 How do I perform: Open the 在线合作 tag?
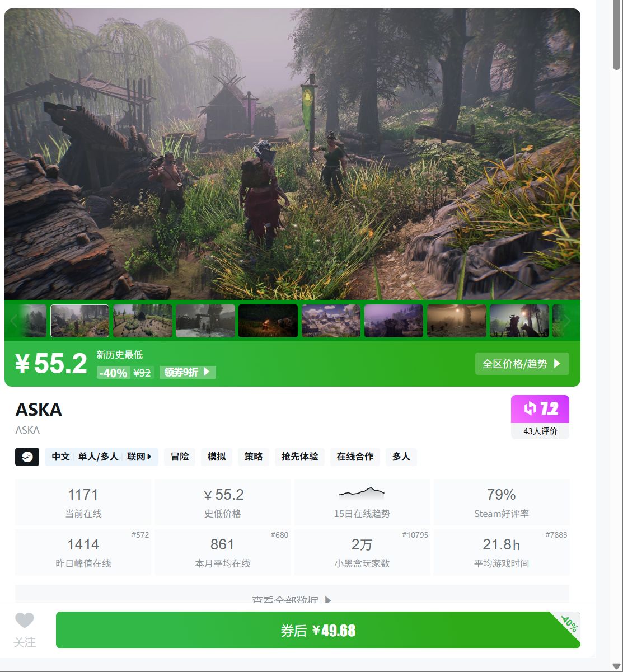[x=355, y=457]
